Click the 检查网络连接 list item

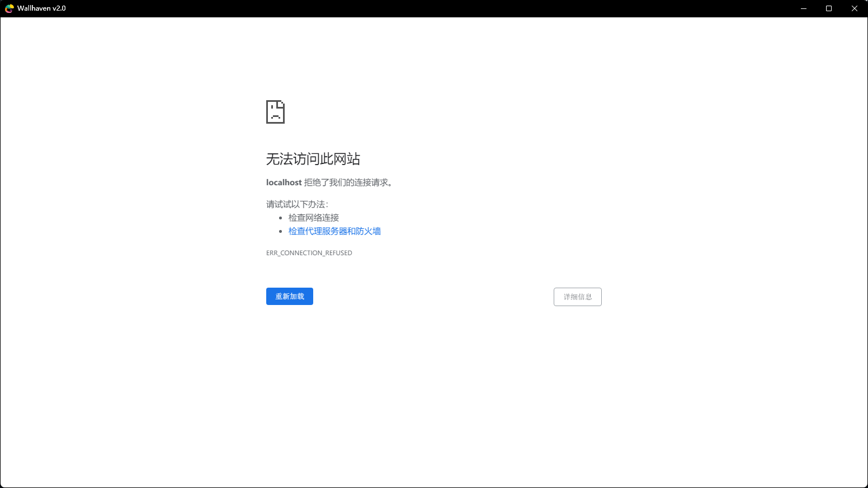pos(313,217)
